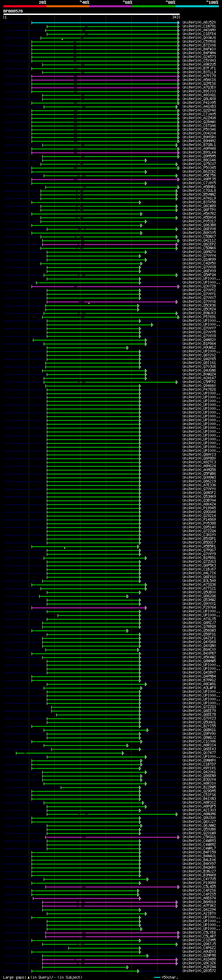Click the orange ~40% identity legend segment
Screen dimensions: 222x980
(x=68, y=6)
